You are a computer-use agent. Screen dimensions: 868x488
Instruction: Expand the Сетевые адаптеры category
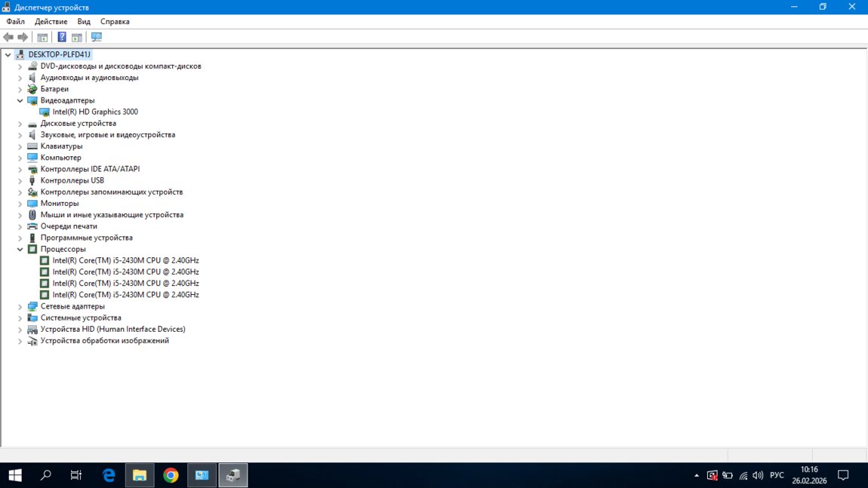(20, 306)
